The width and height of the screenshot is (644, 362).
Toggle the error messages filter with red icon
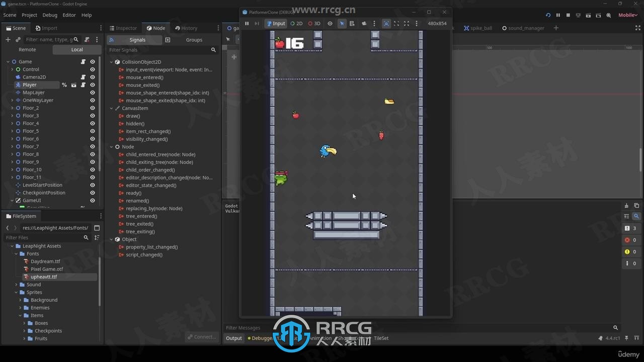coord(631,240)
